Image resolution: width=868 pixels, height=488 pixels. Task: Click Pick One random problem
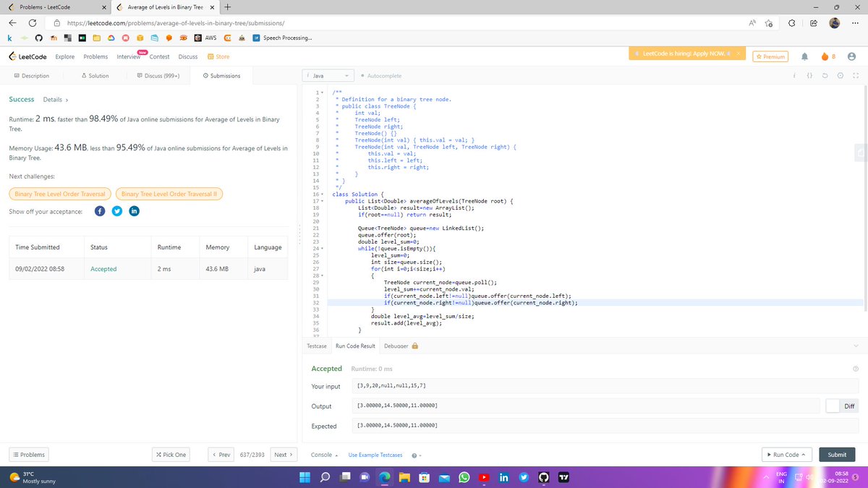171,455
